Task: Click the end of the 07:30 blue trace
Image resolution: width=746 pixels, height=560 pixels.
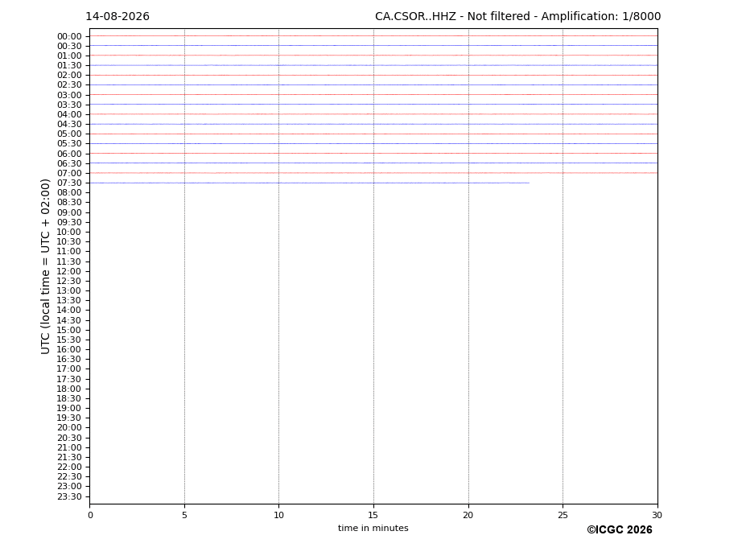Action: pos(529,183)
